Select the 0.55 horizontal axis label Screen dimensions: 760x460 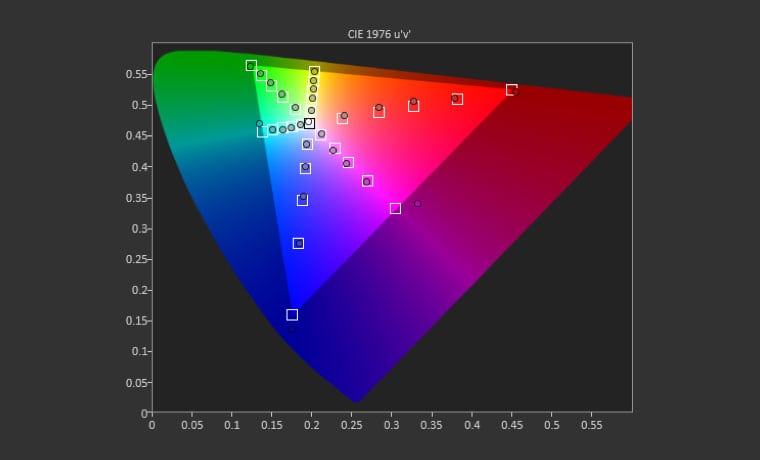592,425
